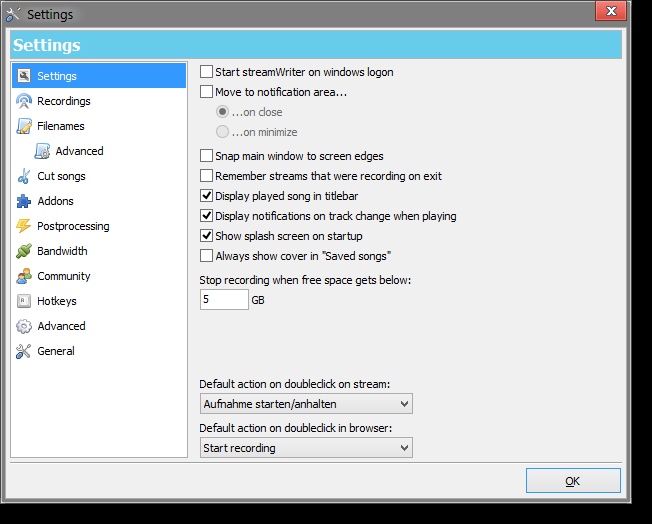Click the Recordings antenna icon

pos(24,101)
